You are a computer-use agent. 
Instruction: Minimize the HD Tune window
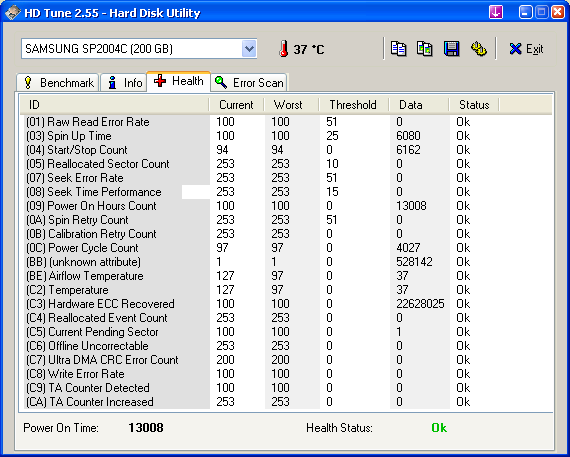tap(525, 12)
